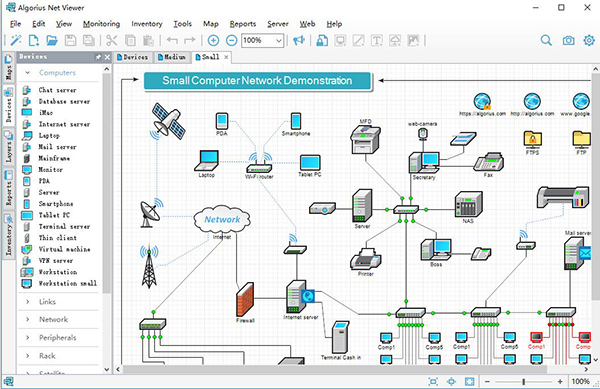Toggle pin on the Devices panel

tap(98, 57)
